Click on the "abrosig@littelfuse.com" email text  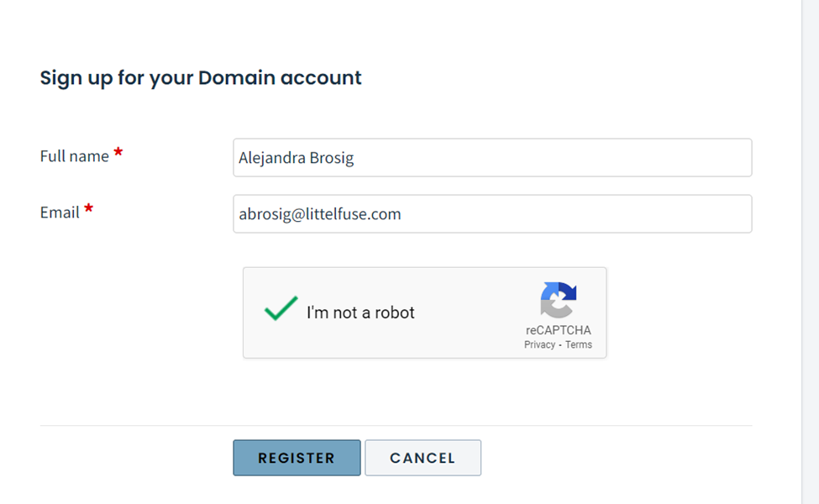pos(319,214)
